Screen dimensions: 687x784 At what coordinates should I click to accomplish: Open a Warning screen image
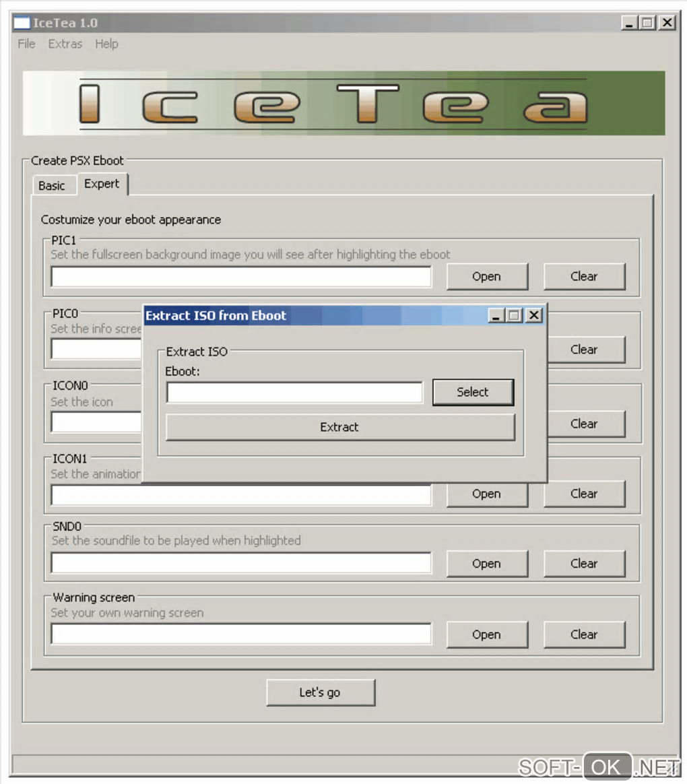[487, 634]
